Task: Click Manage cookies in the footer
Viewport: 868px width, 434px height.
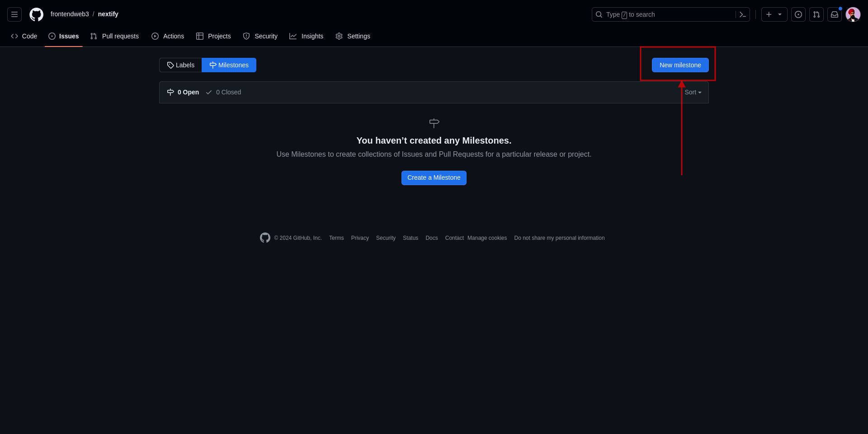Action: [487, 238]
